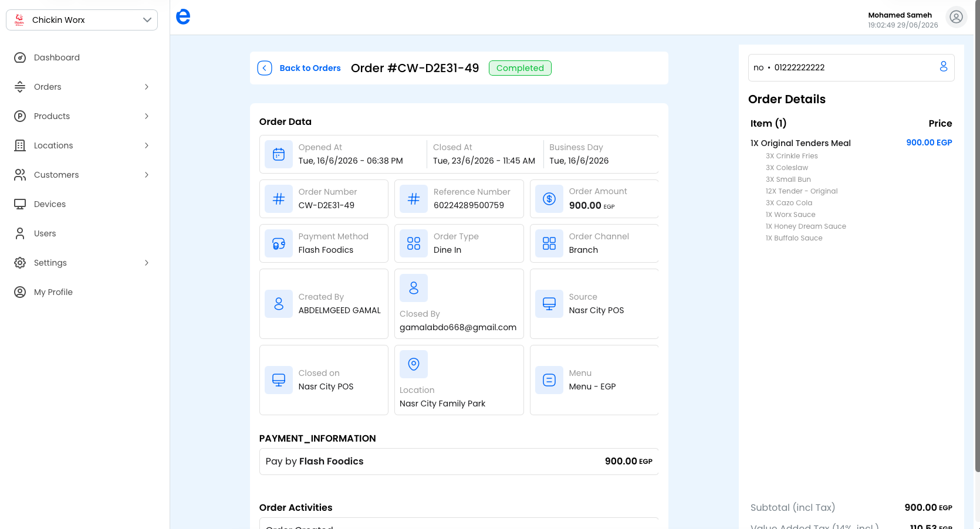Image resolution: width=980 pixels, height=529 pixels.
Task: Expand the Products submenu chevron
Action: [147, 116]
